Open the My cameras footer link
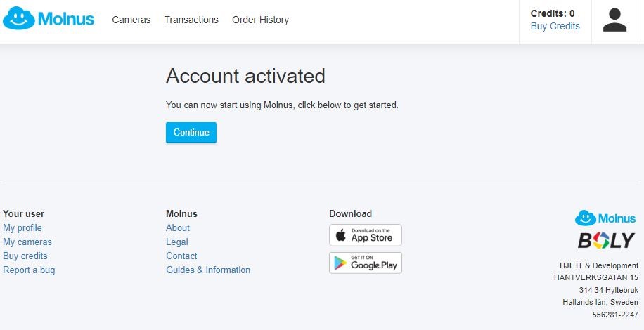644x330 pixels. point(27,242)
